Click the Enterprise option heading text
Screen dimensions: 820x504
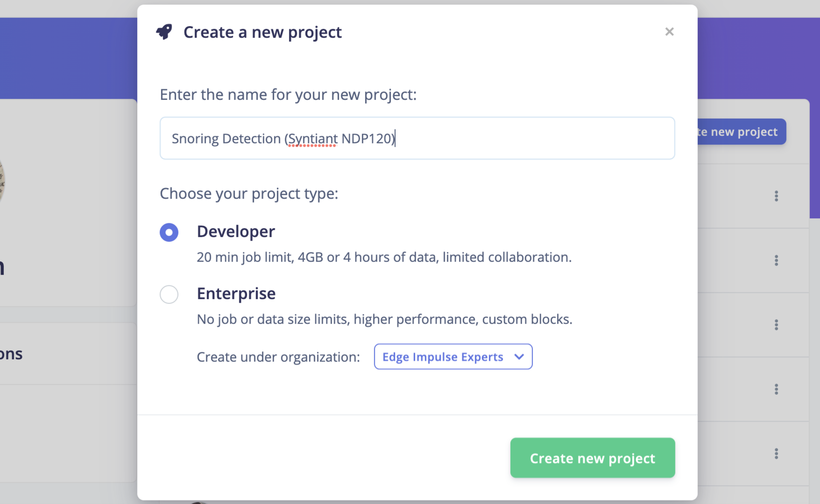(x=236, y=293)
